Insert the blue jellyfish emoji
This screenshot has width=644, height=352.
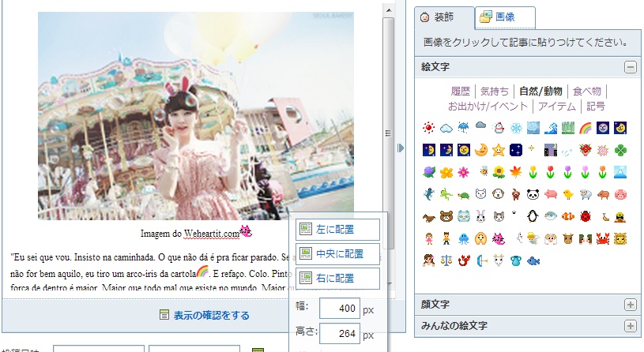(x=463, y=238)
